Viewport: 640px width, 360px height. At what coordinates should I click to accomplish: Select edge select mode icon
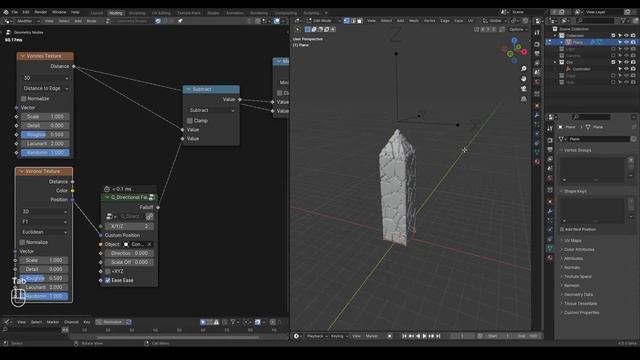tap(353, 21)
